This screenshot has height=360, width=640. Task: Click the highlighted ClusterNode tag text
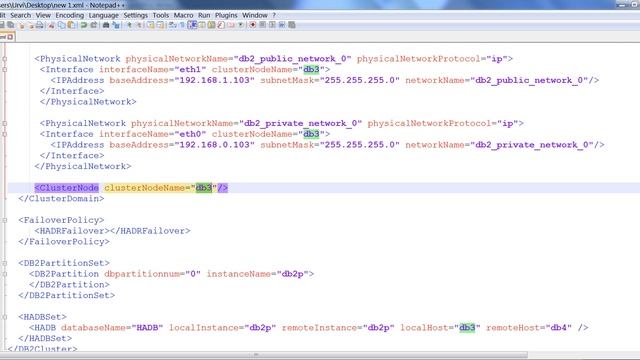pos(67,188)
